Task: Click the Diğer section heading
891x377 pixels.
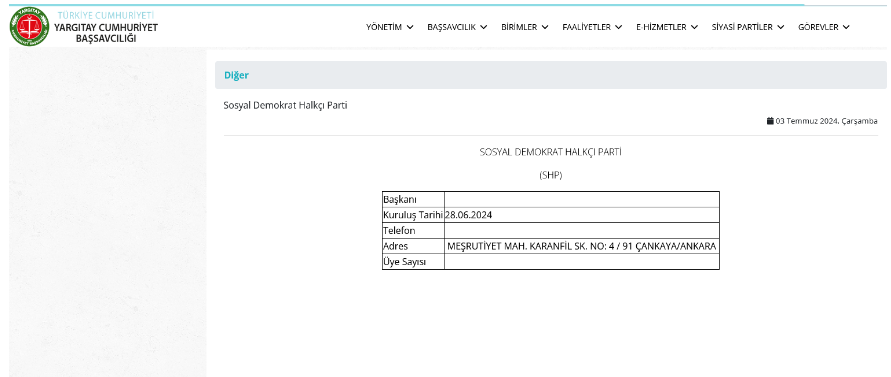Action: [236, 75]
